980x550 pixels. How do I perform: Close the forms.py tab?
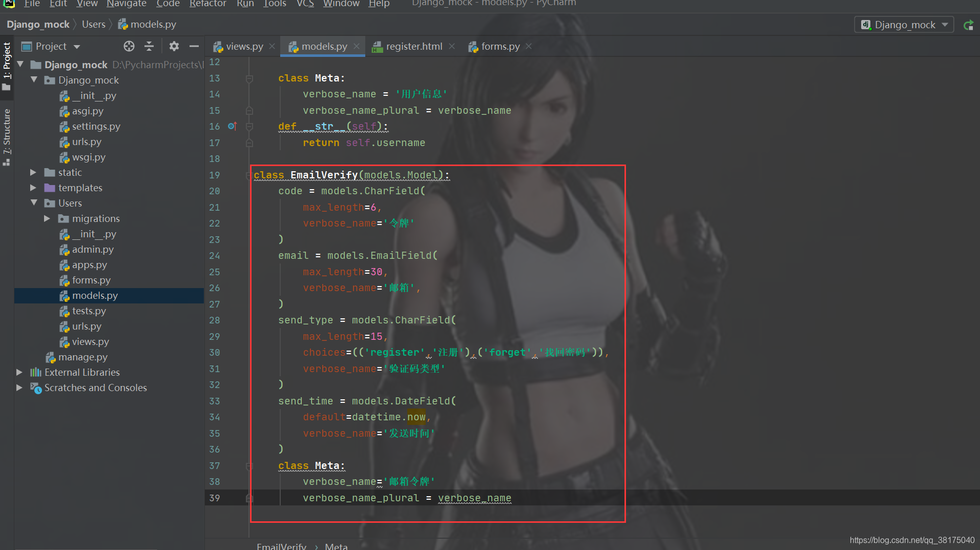click(x=529, y=46)
